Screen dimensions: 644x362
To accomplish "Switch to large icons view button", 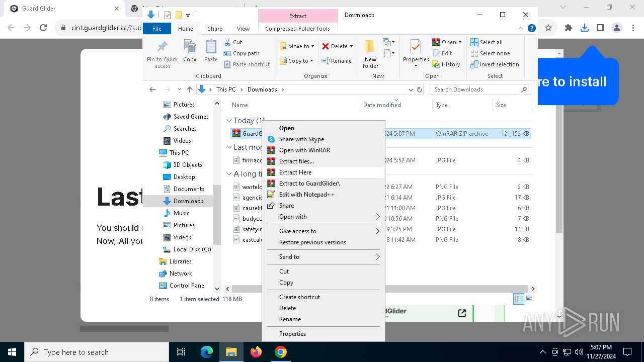I will tap(529, 299).
